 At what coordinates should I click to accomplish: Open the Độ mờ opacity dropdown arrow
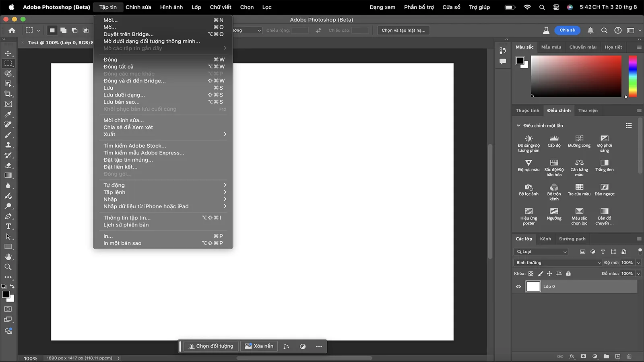click(639, 263)
